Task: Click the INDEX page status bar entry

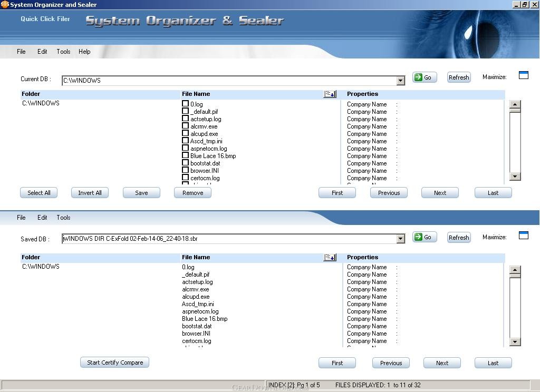Action: tap(294, 385)
